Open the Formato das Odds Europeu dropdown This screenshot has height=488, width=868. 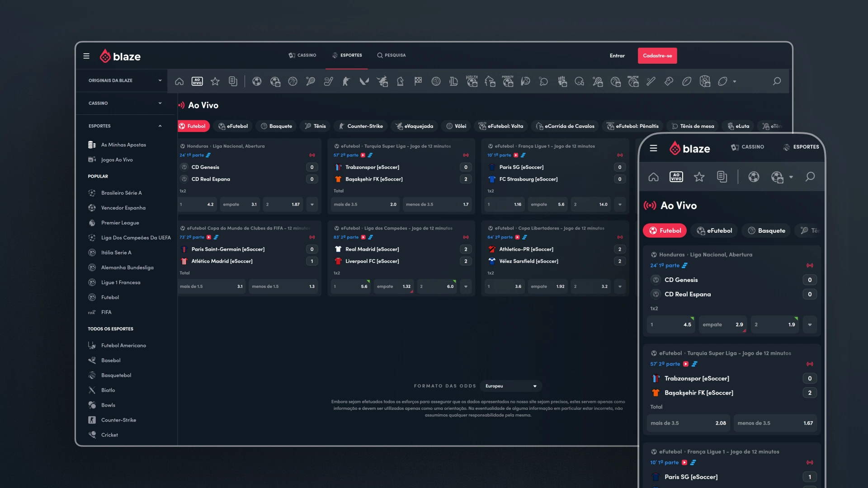coord(511,386)
